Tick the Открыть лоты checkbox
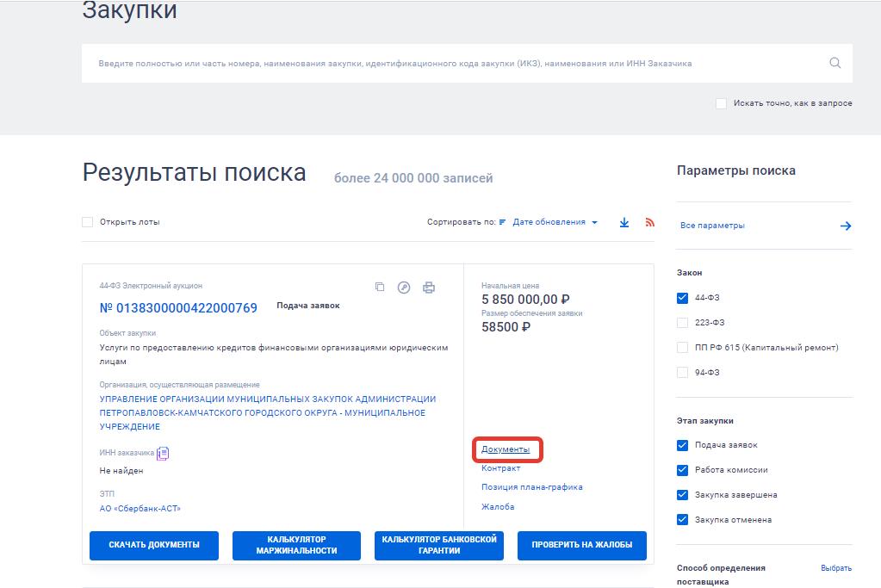 (x=88, y=222)
